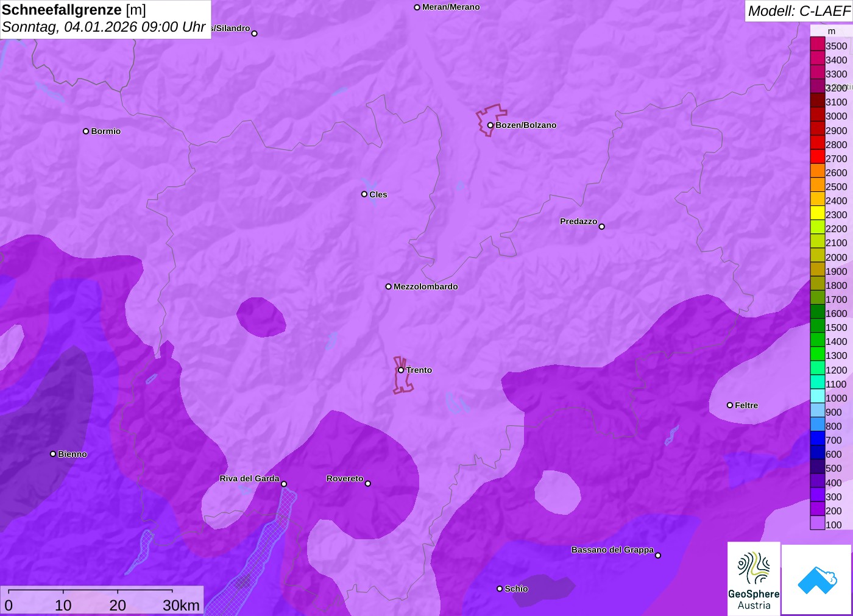Click the Modell: C-LAEF label
Screen dimensions: 853x616
click(799, 11)
